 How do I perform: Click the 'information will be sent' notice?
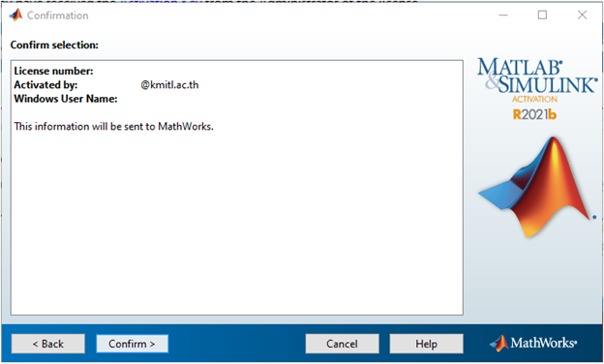coord(113,127)
